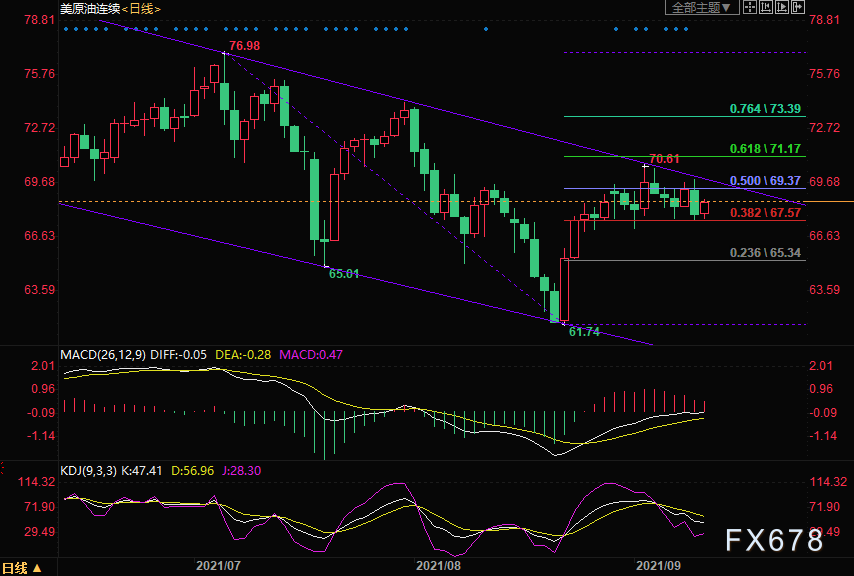
Task: Click the 2021/09 date on the time axis
Action: click(658, 566)
